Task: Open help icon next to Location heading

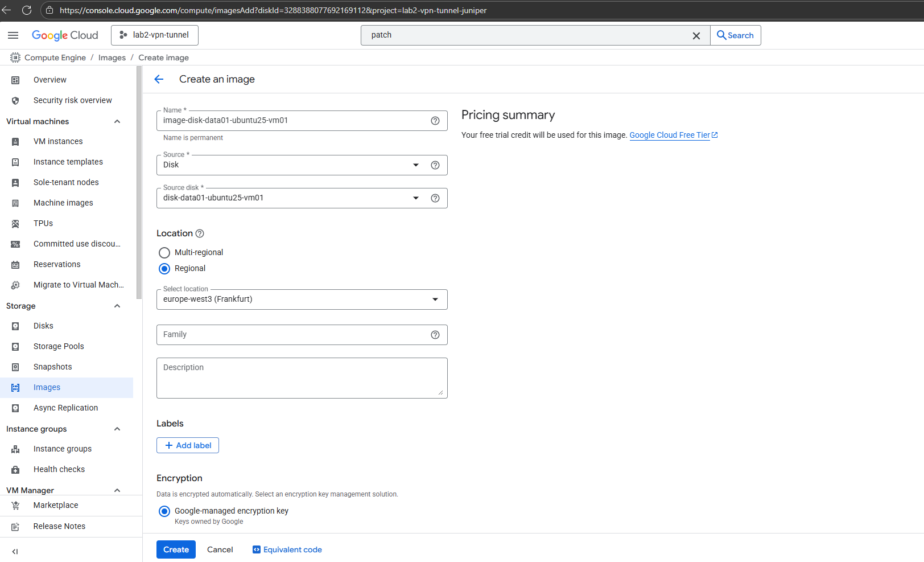Action: 200,233
